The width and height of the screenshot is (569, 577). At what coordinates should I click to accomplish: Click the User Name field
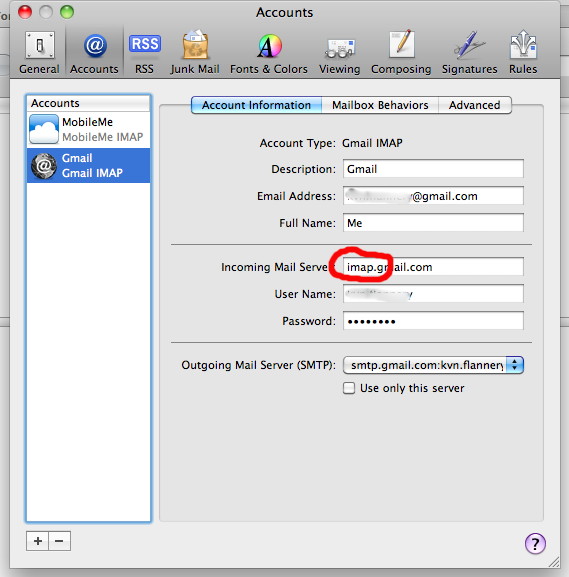pos(433,294)
